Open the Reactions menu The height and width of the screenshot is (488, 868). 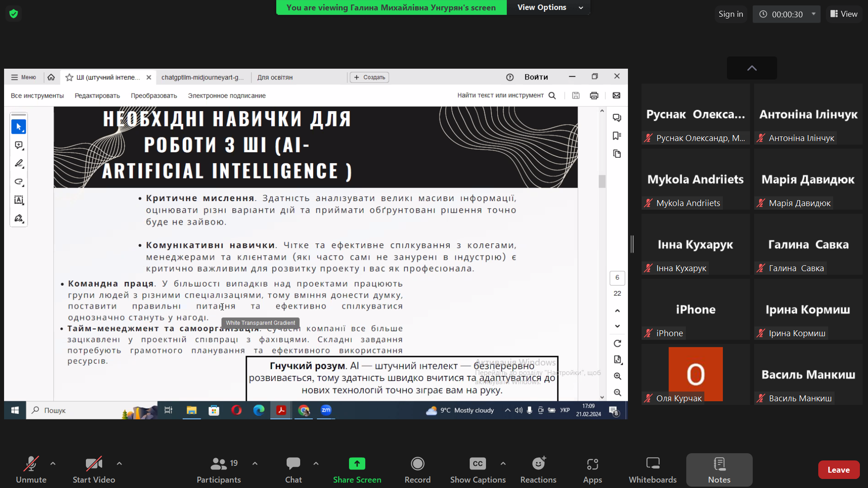point(538,470)
